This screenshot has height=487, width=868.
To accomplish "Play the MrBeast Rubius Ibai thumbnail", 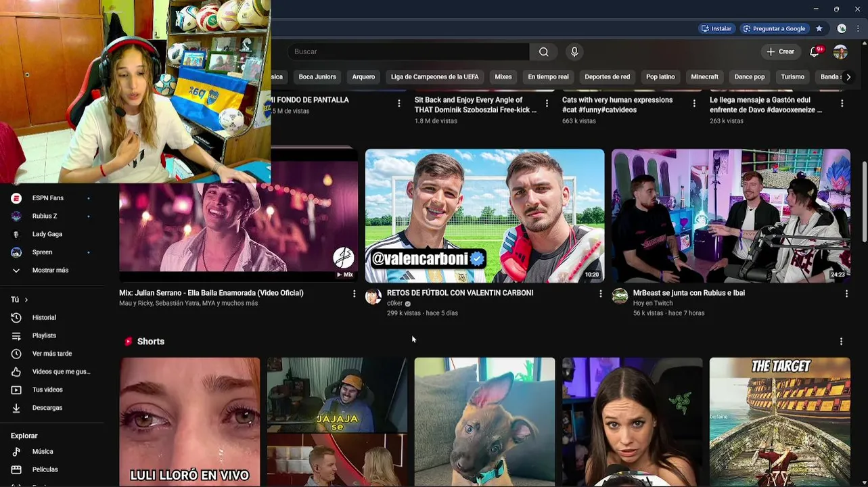I will coord(731,216).
